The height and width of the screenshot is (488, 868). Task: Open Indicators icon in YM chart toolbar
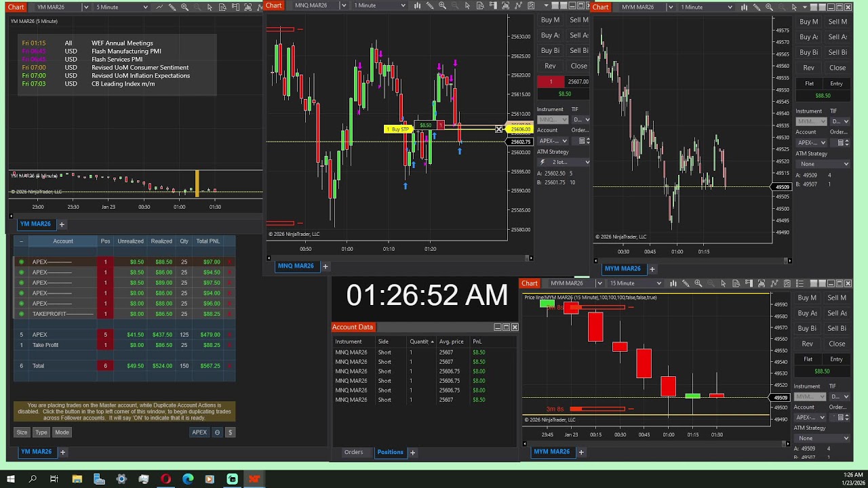point(248,7)
